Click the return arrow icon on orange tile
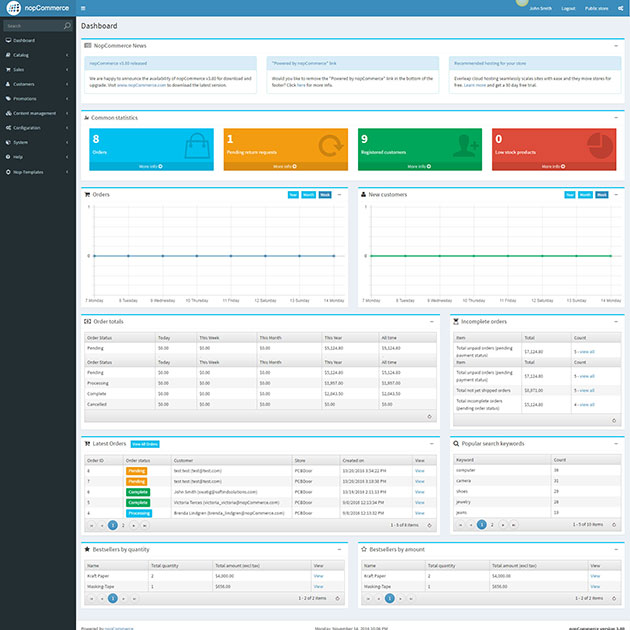Image resolution: width=630 pixels, height=630 pixels. click(x=330, y=145)
